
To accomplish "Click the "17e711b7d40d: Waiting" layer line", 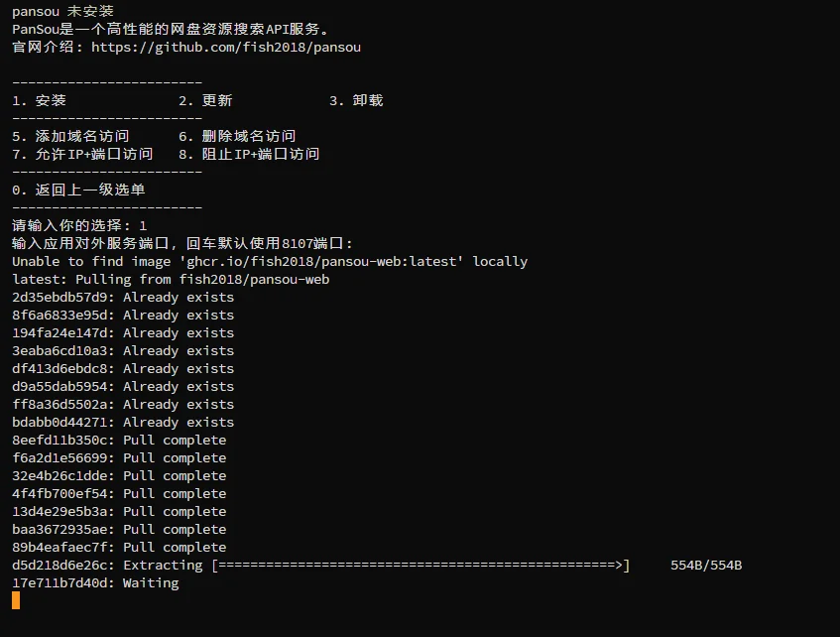I will click(95, 582).
